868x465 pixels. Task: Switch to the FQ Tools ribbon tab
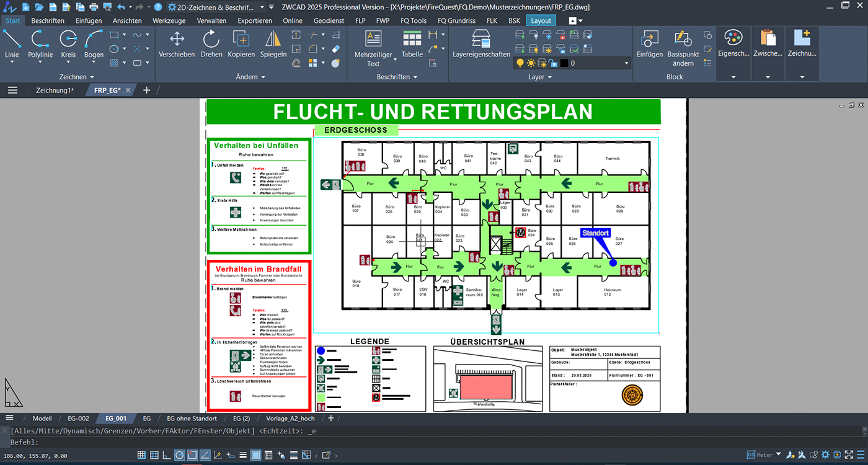[414, 20]
